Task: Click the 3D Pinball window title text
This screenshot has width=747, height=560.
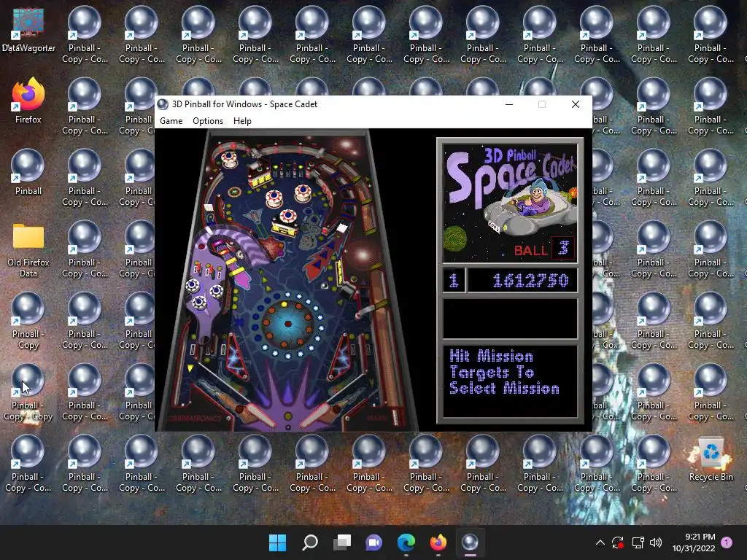Action: click(x=244, y=104)
